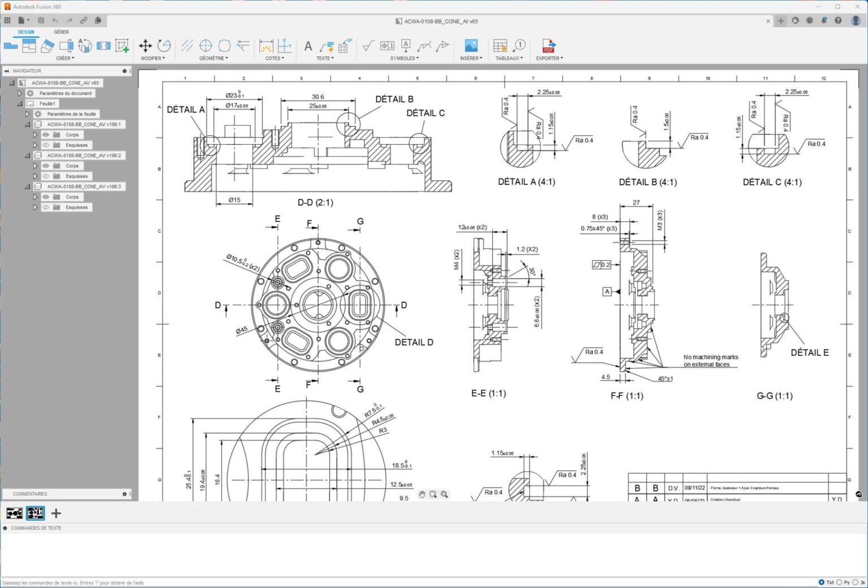This screenshot has width=868, height=588.
Task: Open the Help button in the title bar
Action: click(839, 21)
